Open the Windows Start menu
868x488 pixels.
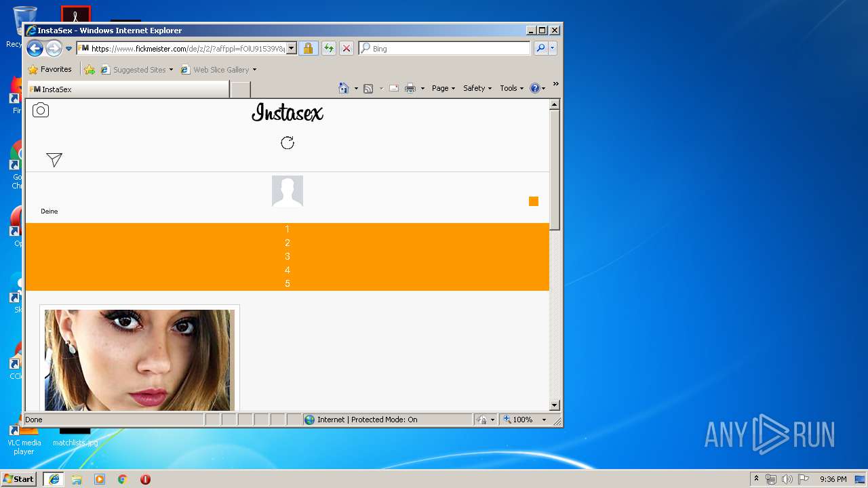point(19,479)
